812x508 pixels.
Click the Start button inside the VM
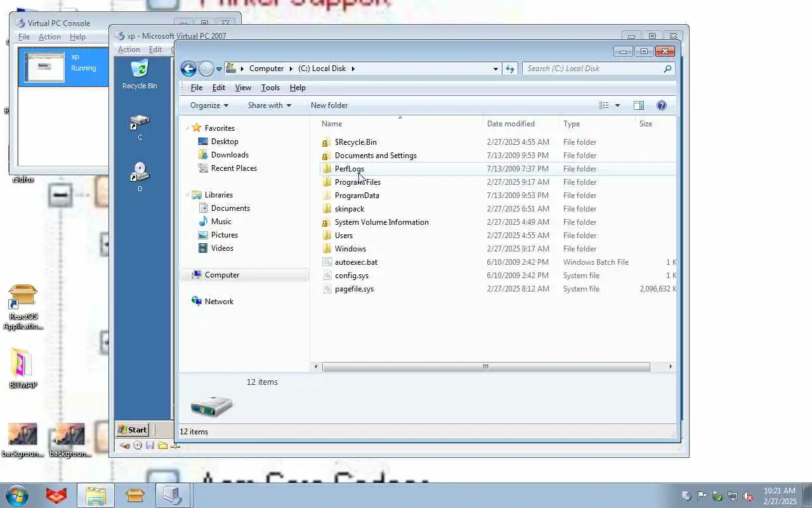[x=133, y=430]
